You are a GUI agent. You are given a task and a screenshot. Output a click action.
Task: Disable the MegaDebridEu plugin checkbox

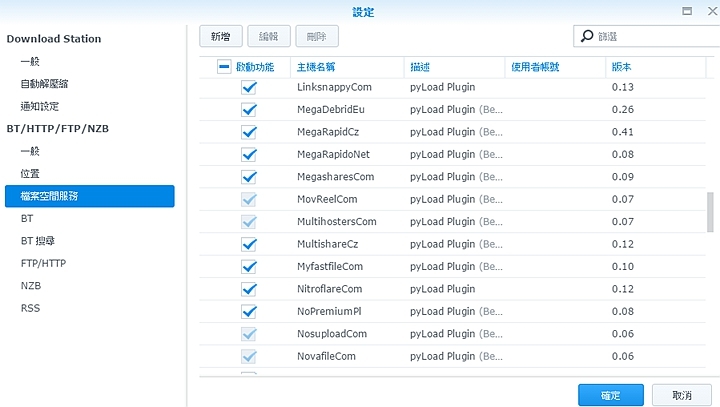(249, 109)
